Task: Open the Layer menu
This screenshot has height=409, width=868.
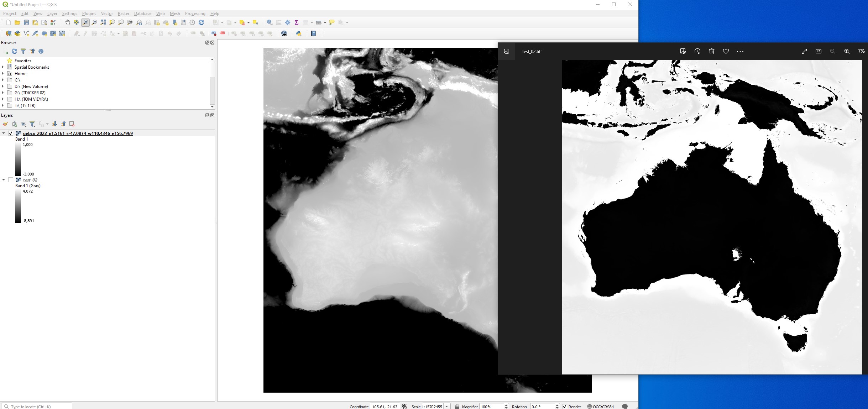Action: point(52,14)
